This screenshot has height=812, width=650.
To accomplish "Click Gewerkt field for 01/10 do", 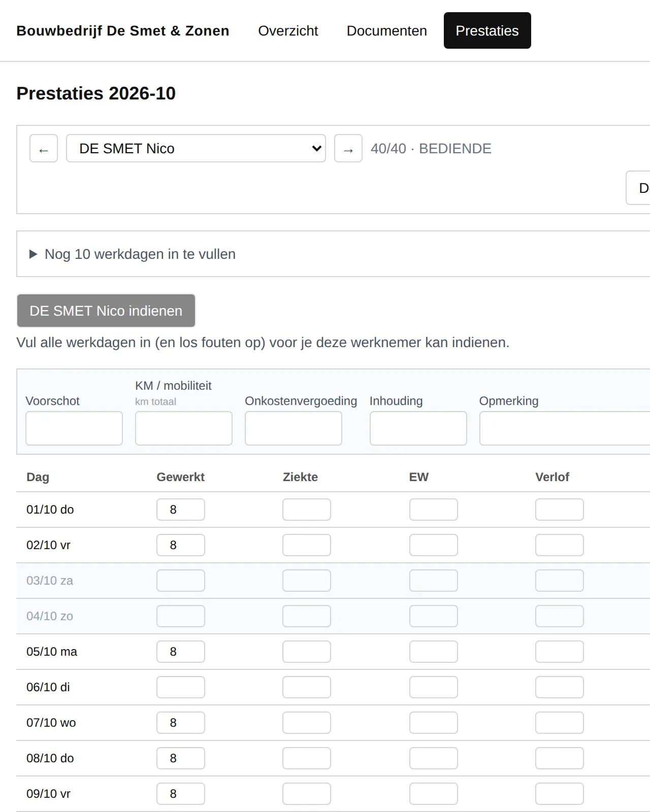I will tap(181, 510).
